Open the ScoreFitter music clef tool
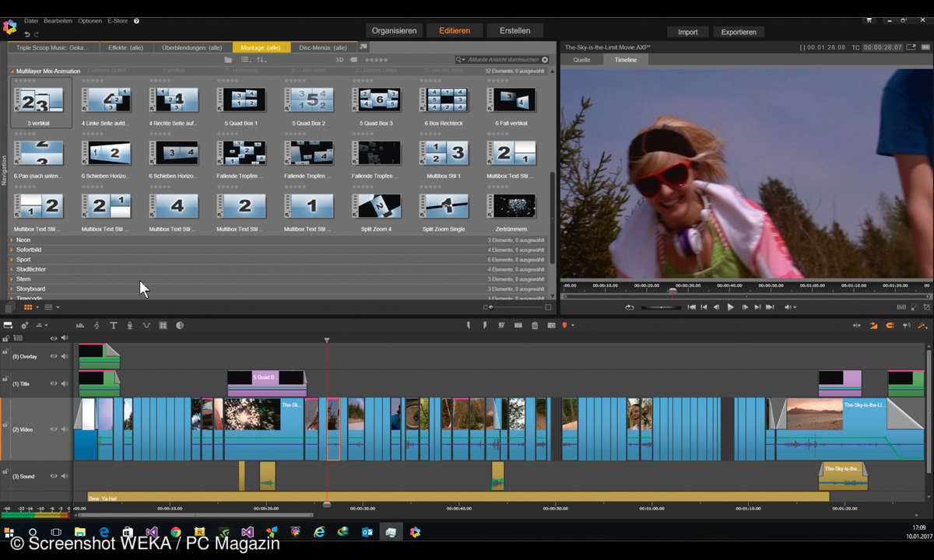 pos(97,325)
